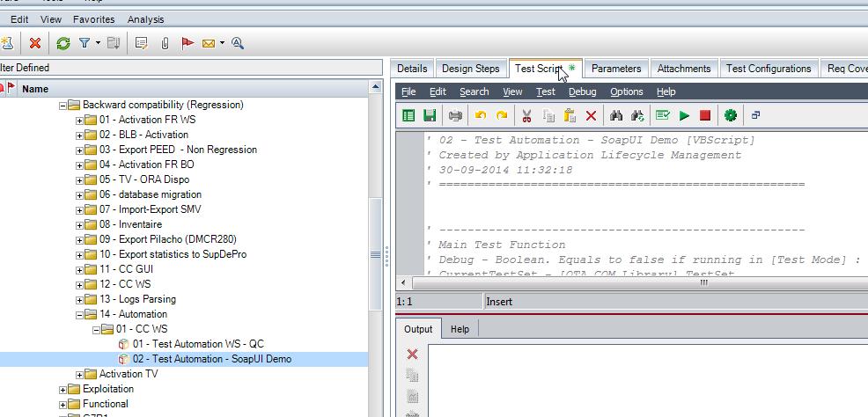
Task: Select the Output tab
Action: 418,329
